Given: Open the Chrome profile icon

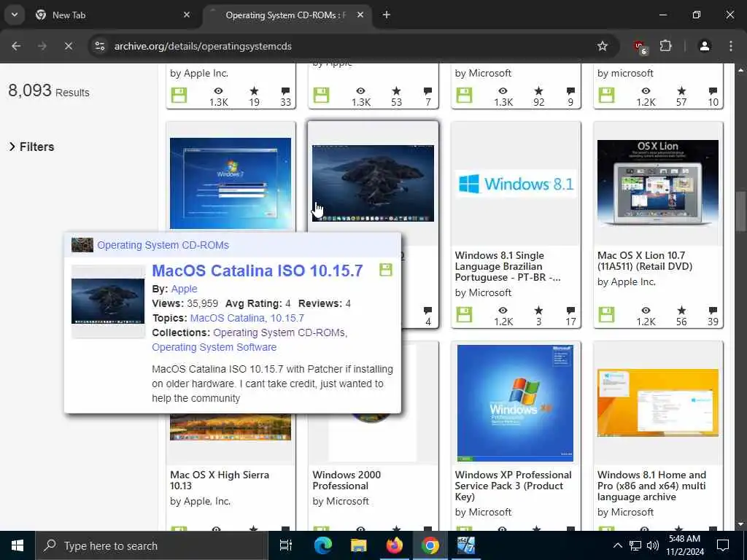Looking at the screenshot, I should 705,46.
